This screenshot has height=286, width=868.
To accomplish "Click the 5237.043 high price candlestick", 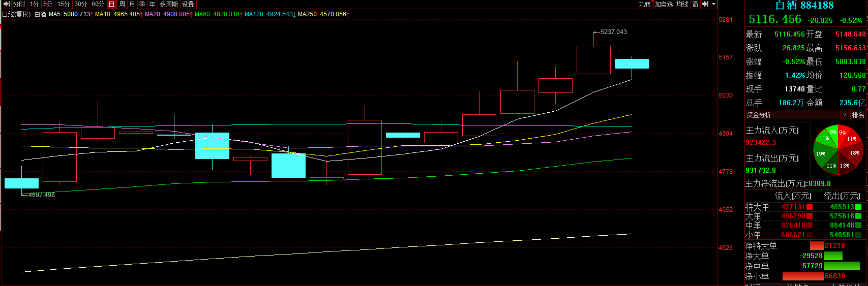I will click(593, 59).
